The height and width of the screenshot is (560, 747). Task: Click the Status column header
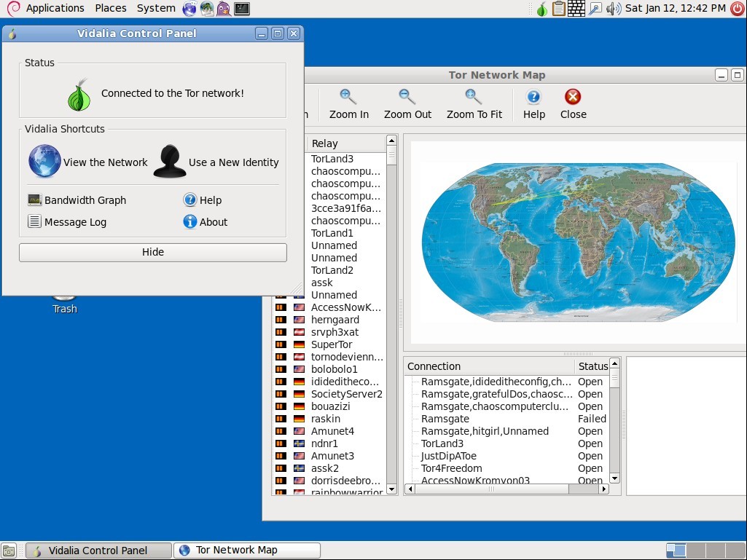[x=592, y=366]
